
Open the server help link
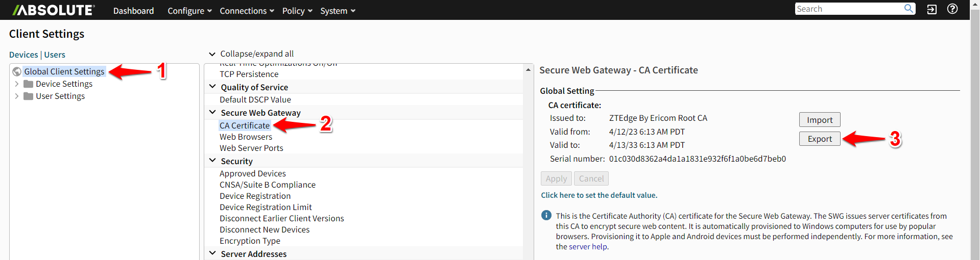588,247
